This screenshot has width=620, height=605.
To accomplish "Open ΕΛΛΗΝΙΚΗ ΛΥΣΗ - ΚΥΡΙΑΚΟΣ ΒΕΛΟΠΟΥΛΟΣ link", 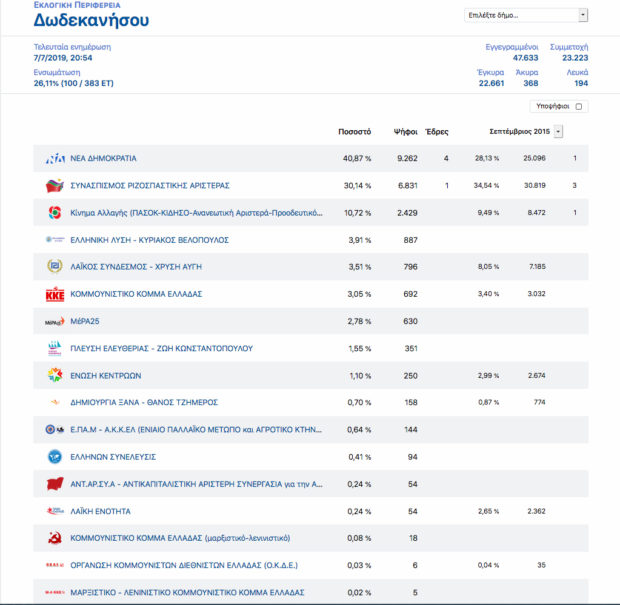I will (149, 240).
